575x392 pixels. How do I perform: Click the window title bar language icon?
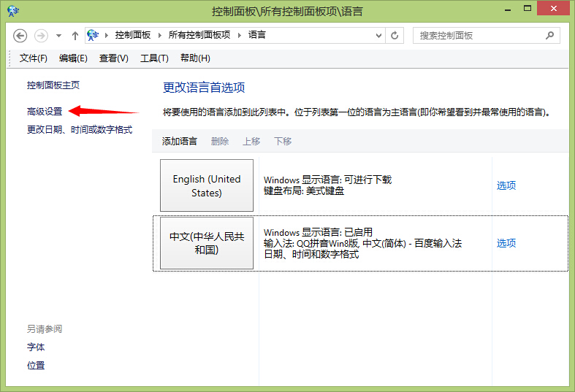tap(13, 11)
